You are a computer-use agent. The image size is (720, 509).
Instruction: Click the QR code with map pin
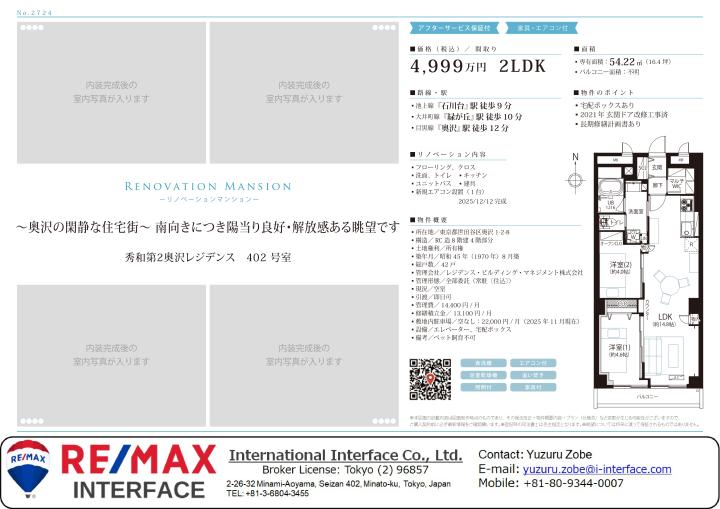[x=429, y=380]
